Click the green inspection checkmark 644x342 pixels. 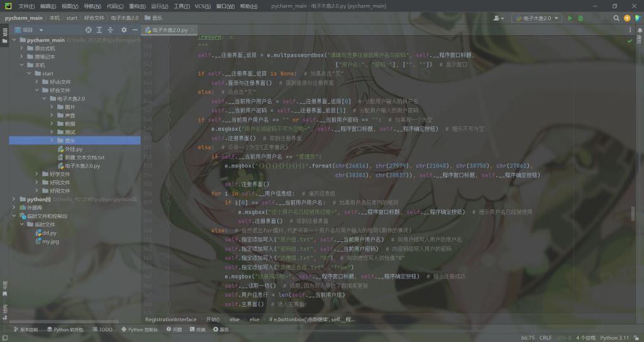(630, 41)
